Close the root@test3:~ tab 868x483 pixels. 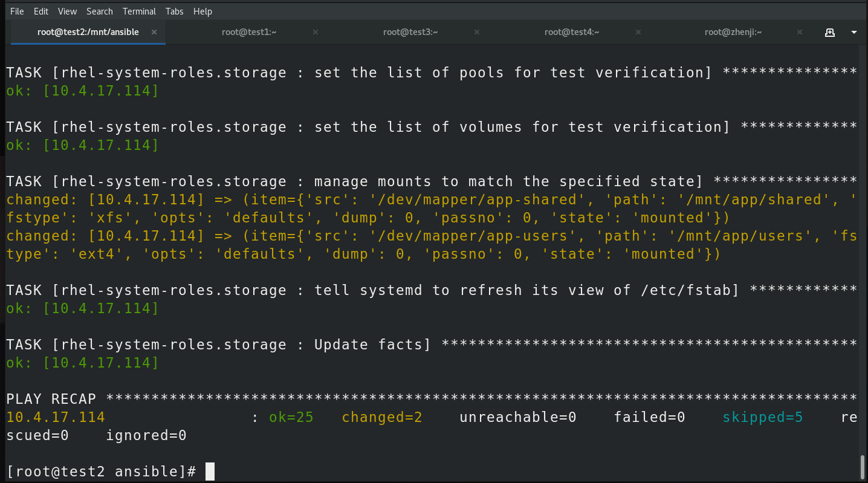coord(477,32)
